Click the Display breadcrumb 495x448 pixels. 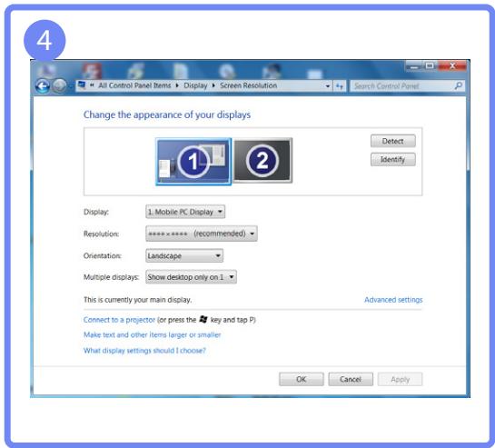pyautogui.click(x=195, y=85)
